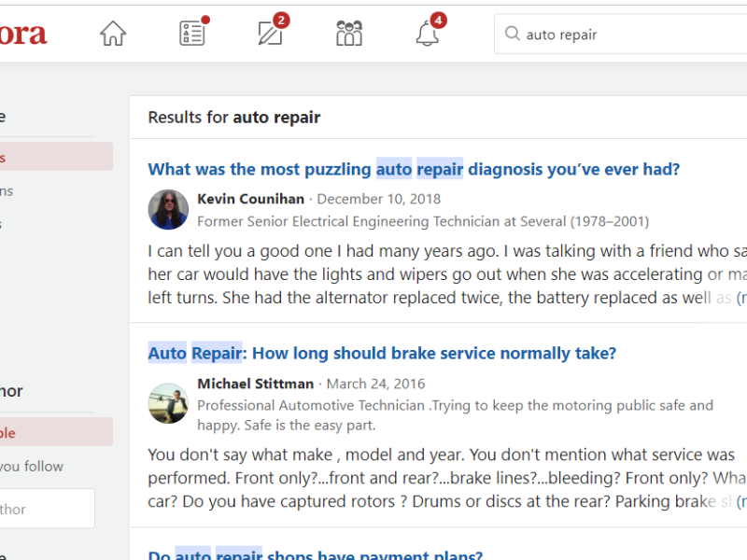
Task: Filter results by people you follow
Action: [x=32, y=466]
